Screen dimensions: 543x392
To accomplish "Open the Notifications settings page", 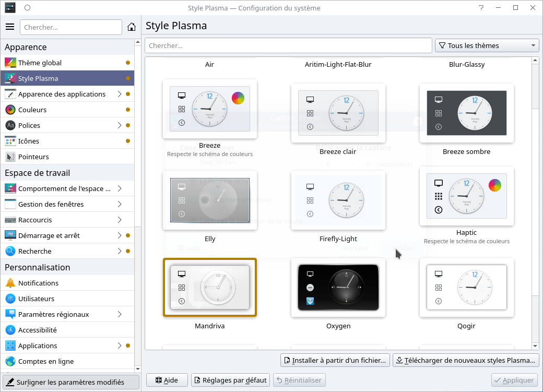I will (67, 283).
